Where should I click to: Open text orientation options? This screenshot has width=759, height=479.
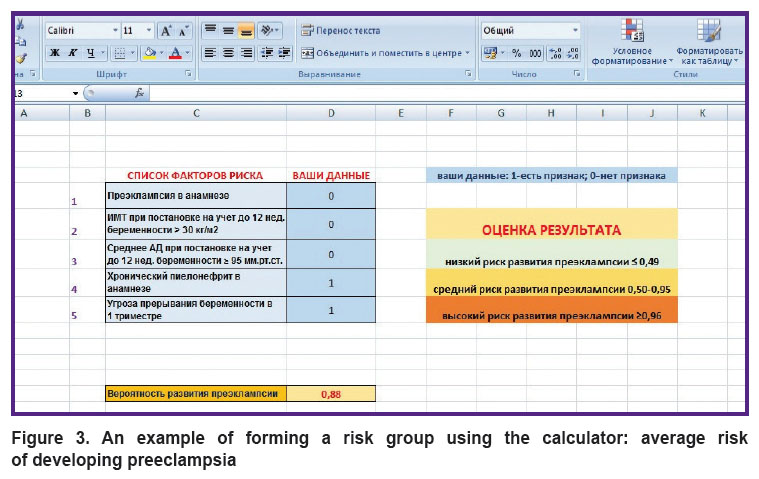(x=269, y=30)
